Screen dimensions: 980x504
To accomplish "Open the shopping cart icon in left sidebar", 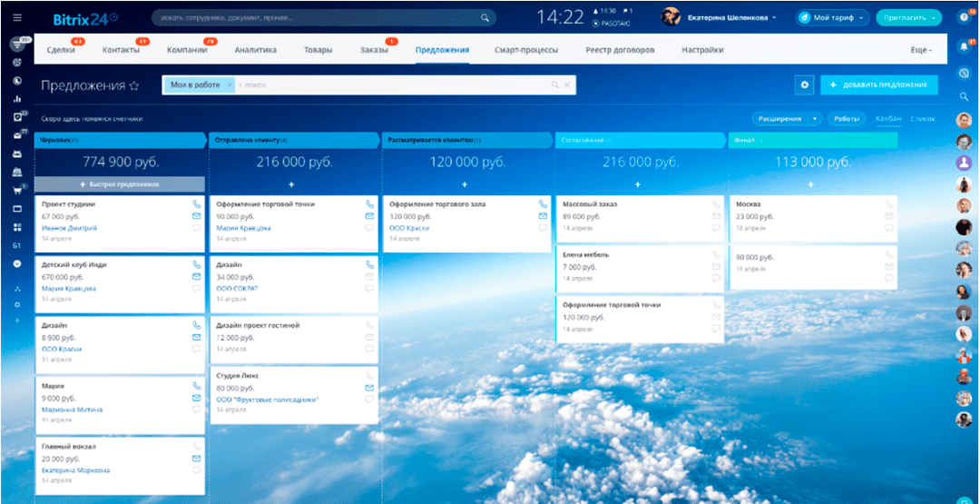I will (16, 191).
